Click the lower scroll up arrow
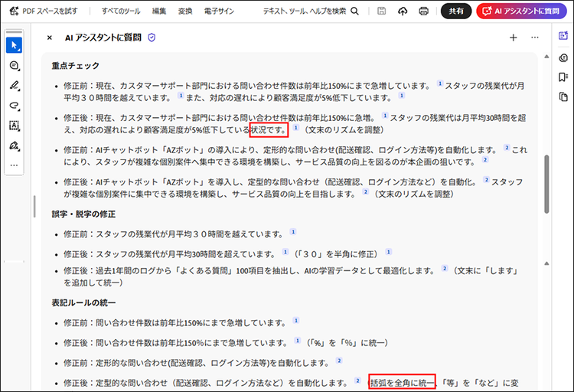Screen dimensions: 574x392 click(x=546, y=263)
